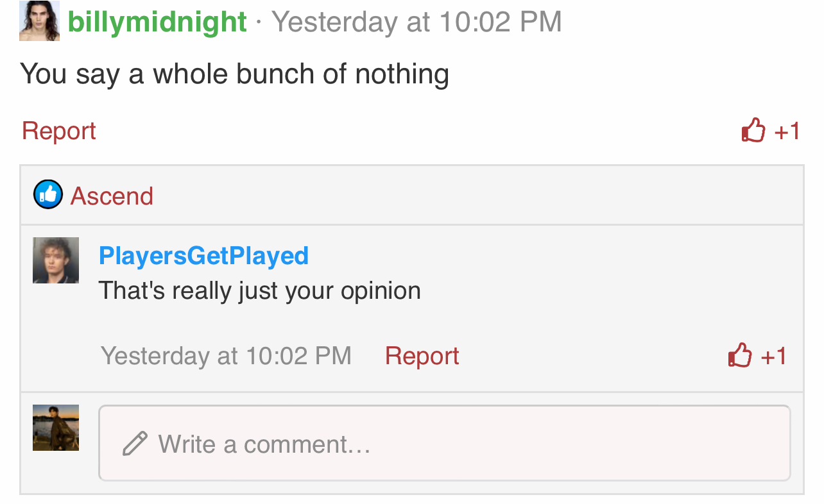Focus the Write a comment field
This screenshot has height=504, width=824.
click(x=444, y=443)
